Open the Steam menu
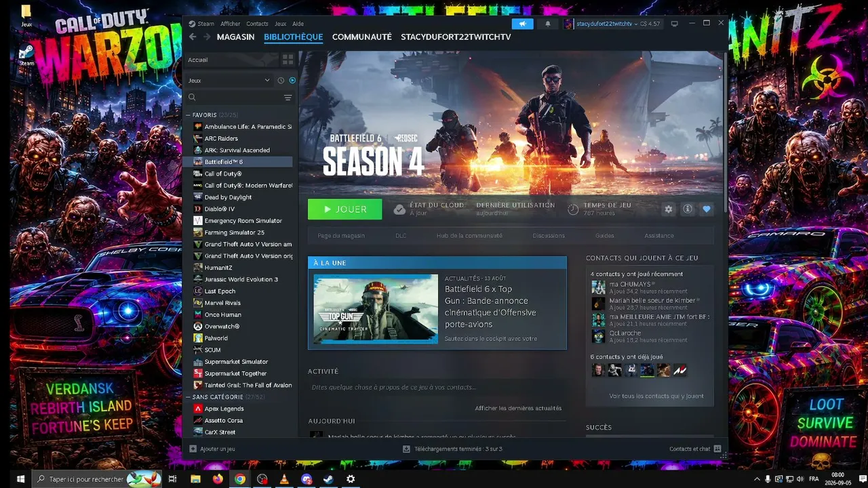The height and width of the screenshot is (488, 868). click(205, 24)
